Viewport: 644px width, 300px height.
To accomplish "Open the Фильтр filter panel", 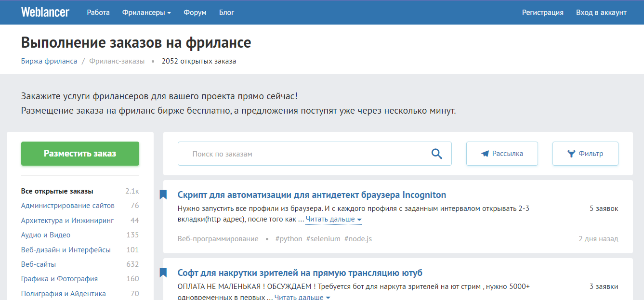I will 585,153.
